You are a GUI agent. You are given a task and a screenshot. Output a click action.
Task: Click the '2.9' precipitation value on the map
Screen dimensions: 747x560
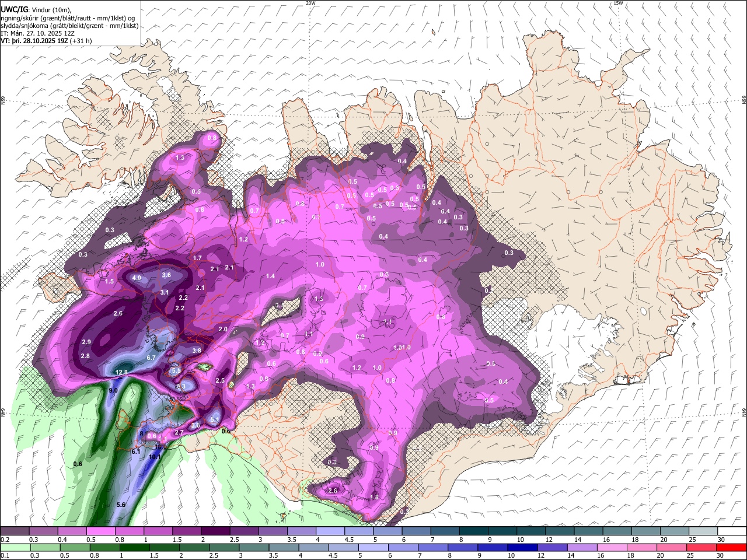pyautogui.click(x=86, y=342)
